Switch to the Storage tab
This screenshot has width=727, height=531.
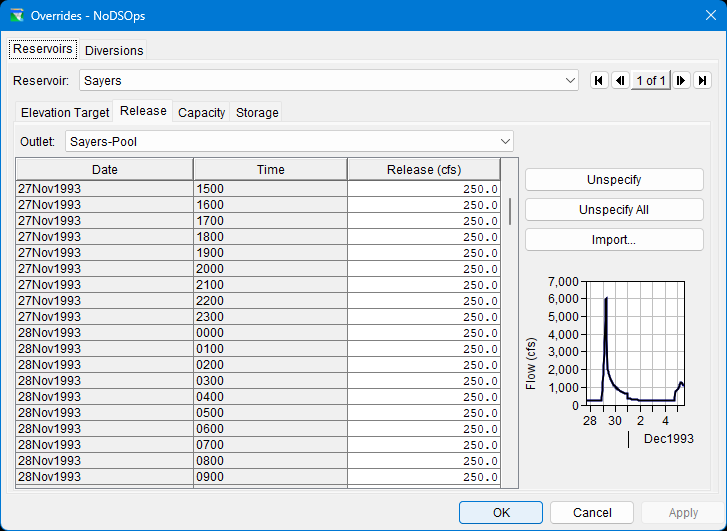[257, 112]
